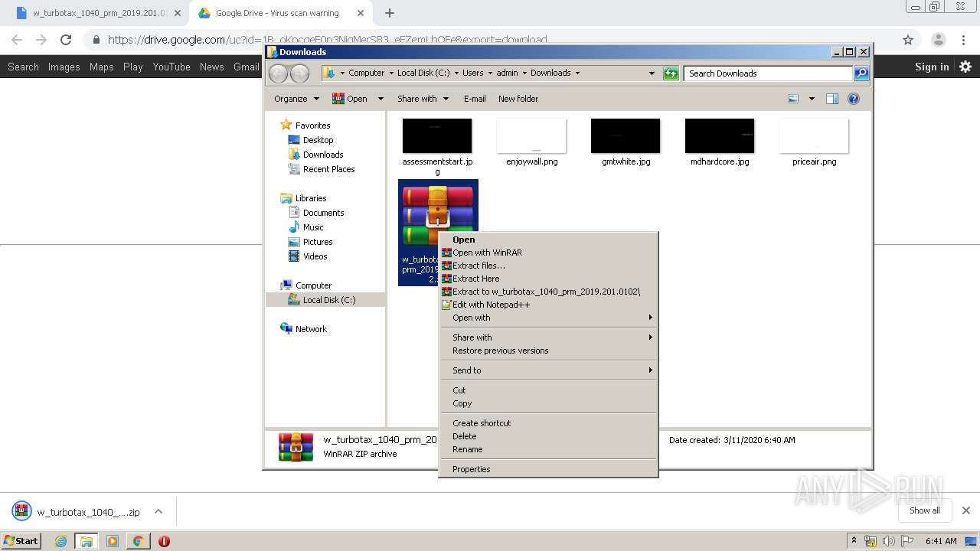980x551 pixels.
Task: Bookmark page with the star icon
Action: tap(908, 40)
